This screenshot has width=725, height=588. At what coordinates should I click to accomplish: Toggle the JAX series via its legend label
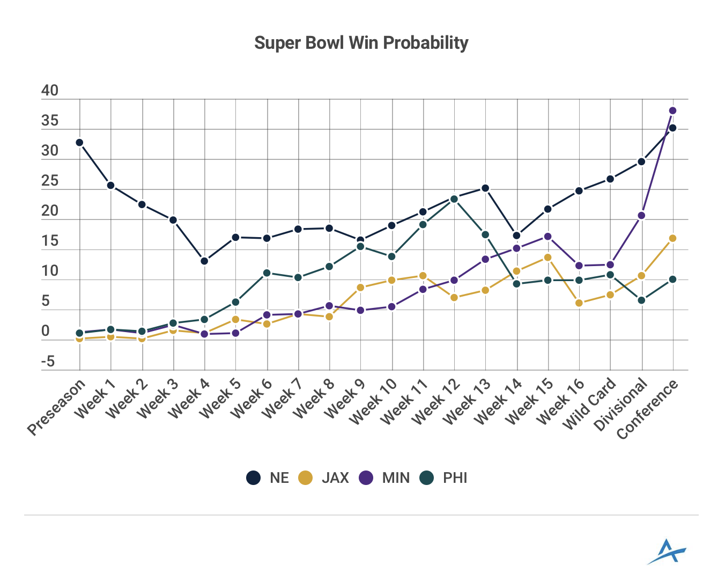[x=335, y=477]
